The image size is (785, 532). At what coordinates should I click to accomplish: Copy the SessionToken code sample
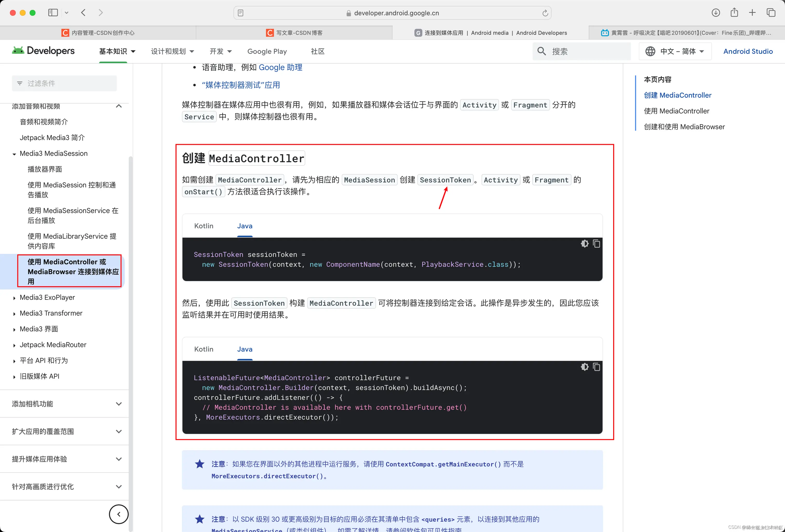point(597,243)
